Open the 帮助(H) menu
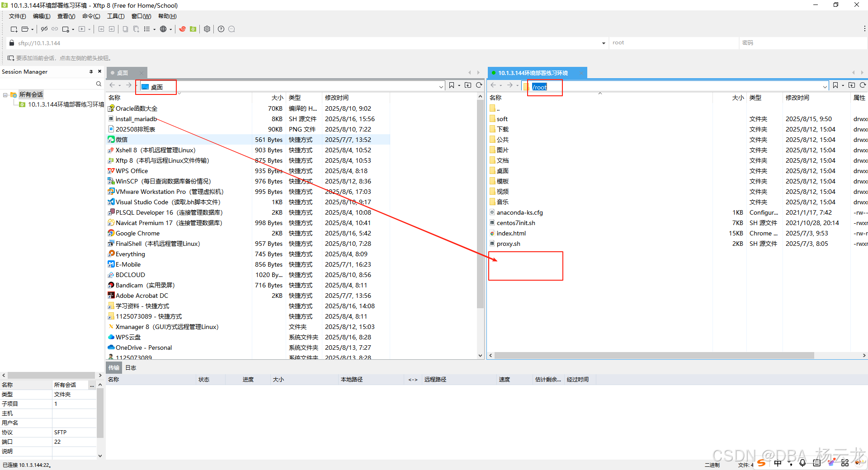The height and width of the screenshot is (470, 868). pyautogui.click(x=167, y=16)
